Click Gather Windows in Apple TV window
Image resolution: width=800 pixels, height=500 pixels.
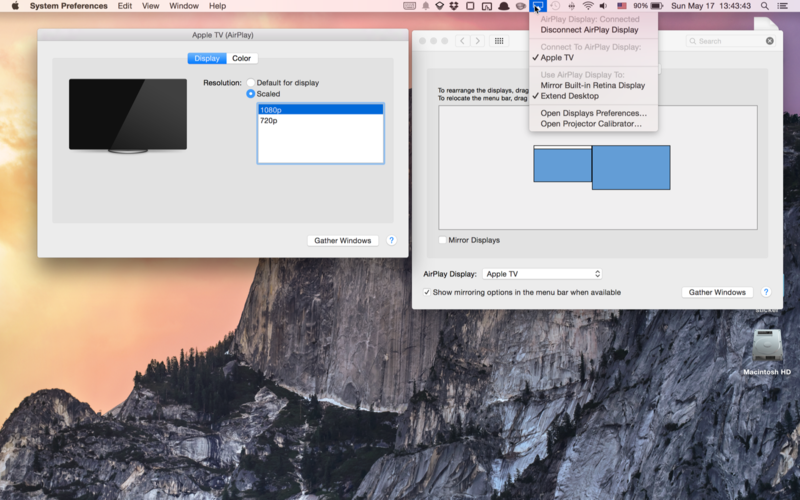342,240
